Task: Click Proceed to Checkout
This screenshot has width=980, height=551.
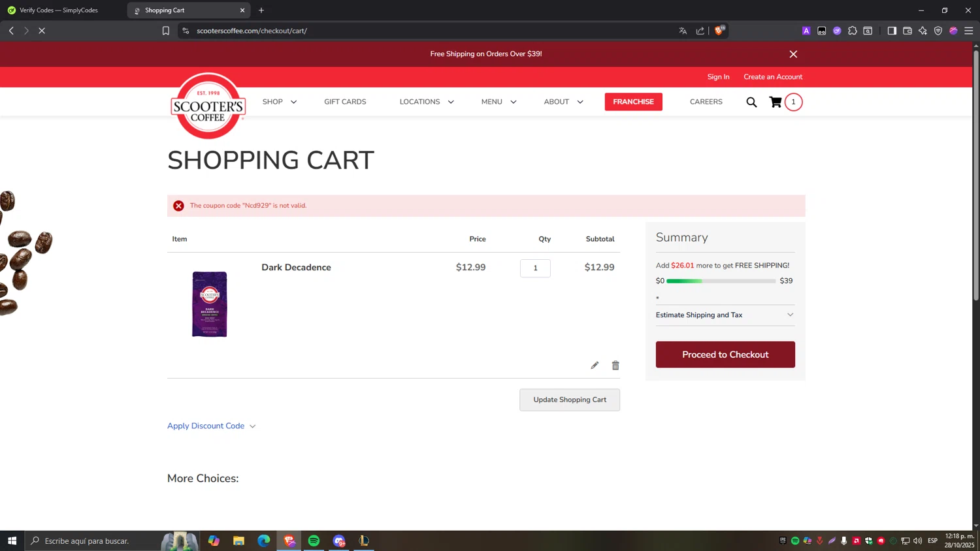Action: click(x=725, y=354)
